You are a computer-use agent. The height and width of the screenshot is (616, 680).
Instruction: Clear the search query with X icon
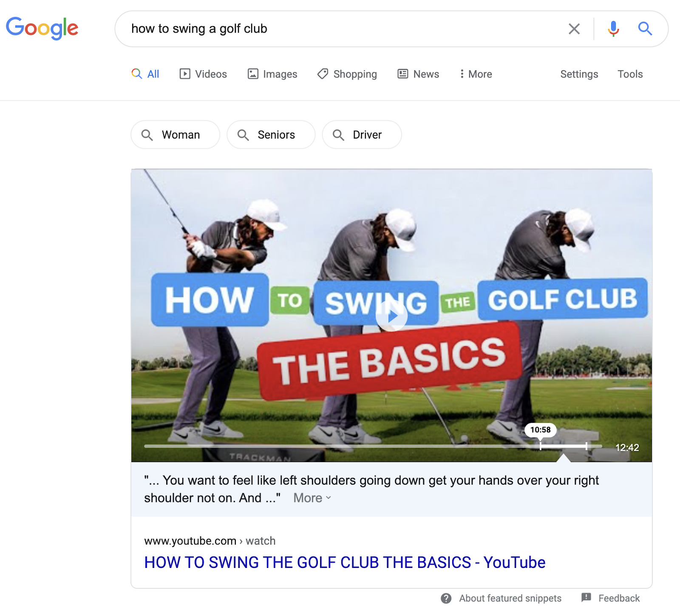click(574, 29)
